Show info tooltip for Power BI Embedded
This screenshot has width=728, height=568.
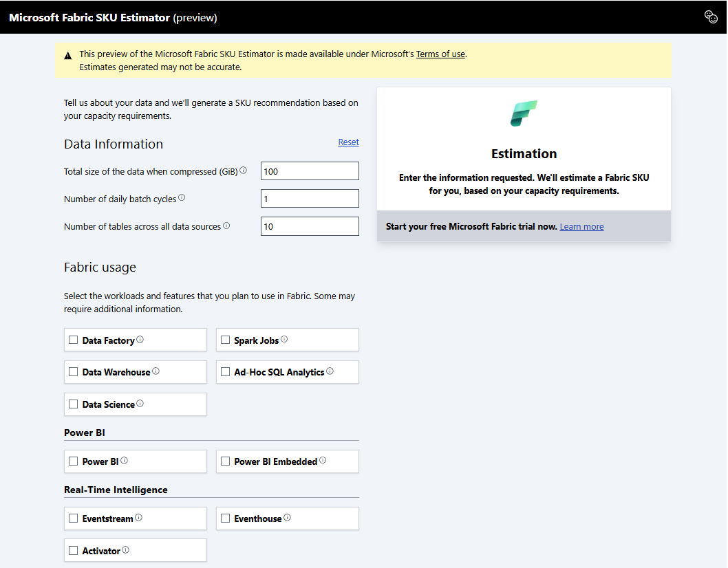323,460
